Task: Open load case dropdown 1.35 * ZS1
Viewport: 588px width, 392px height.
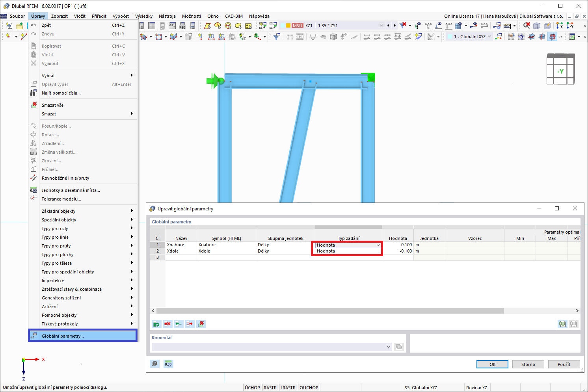Action: coord(381,26)
